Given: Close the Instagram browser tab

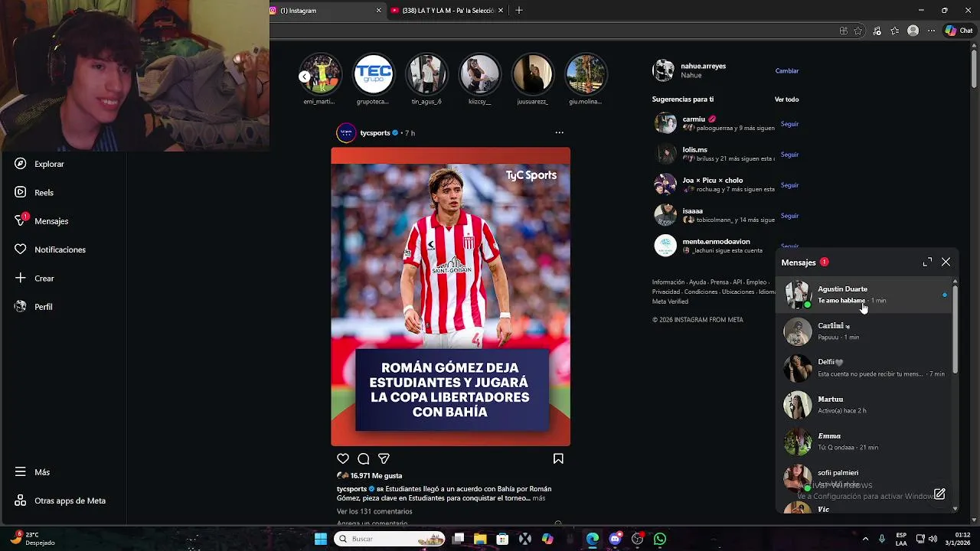Looking at the screenshot, I should click(378, 11).
